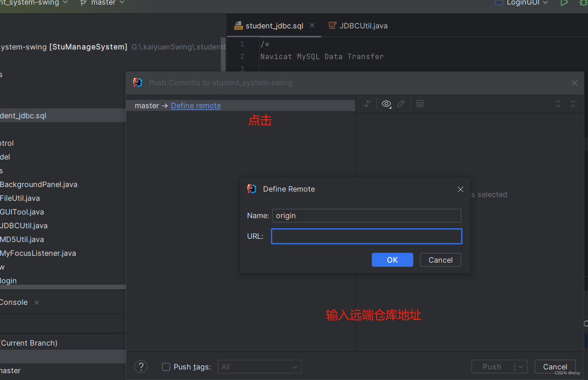This screenshot has width=588, height=380.
Task: Click the Define remote link
Action: pyautogui.click(x=196, y=105)
